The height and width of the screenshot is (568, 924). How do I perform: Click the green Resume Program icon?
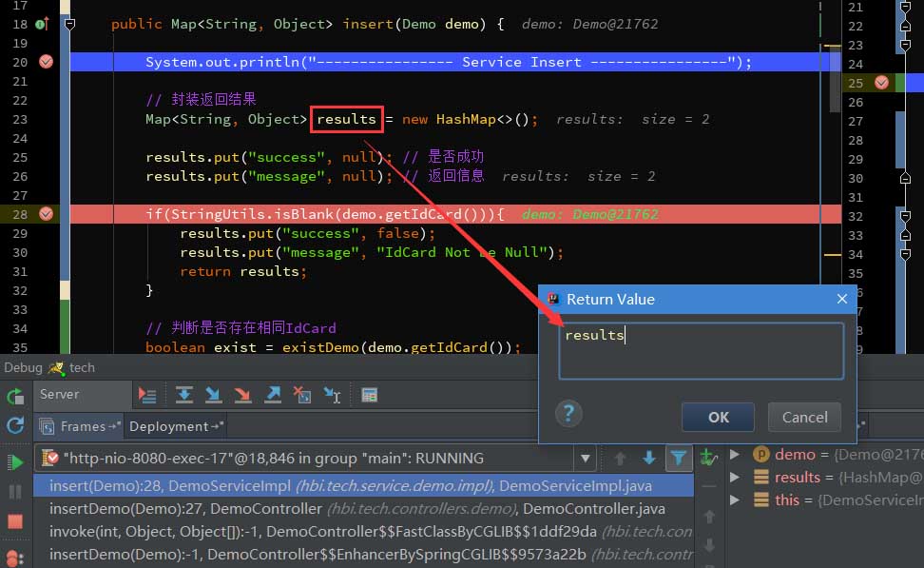(15, 462)
